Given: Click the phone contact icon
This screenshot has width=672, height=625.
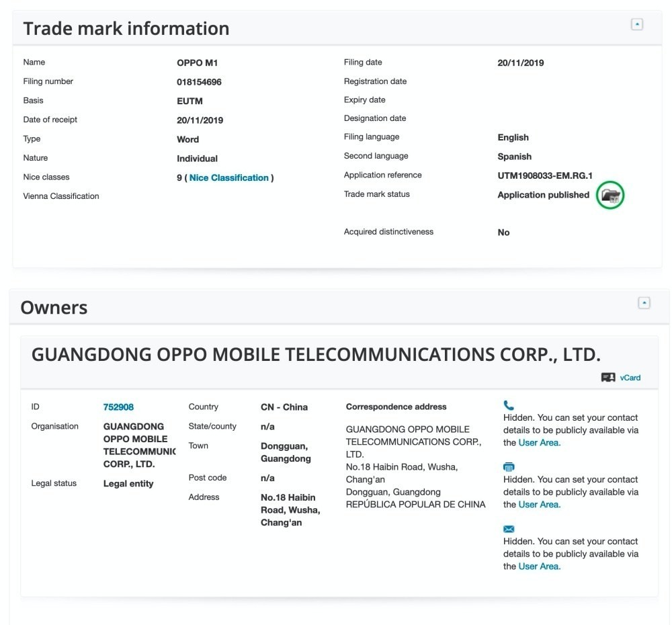Looking at the screenshot, I should tap(508, 405).
